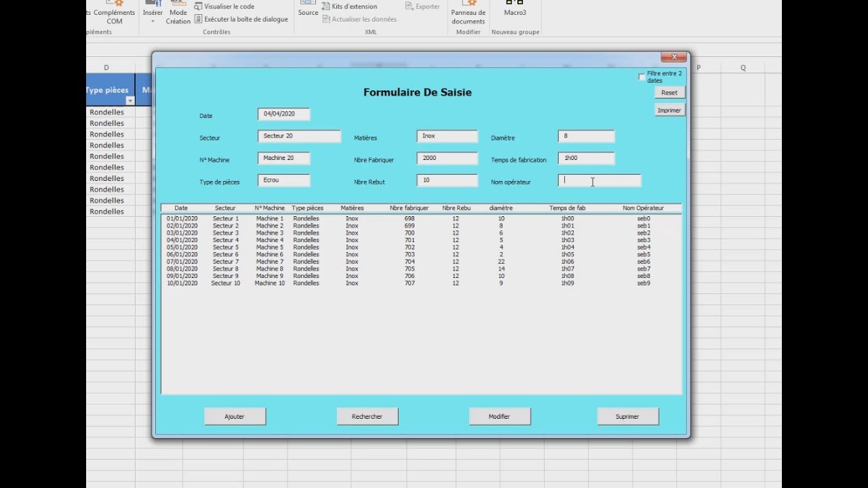868x488 pixels.
Task: Select list row dated 05/01/2020
Action: tap(420, 247)
